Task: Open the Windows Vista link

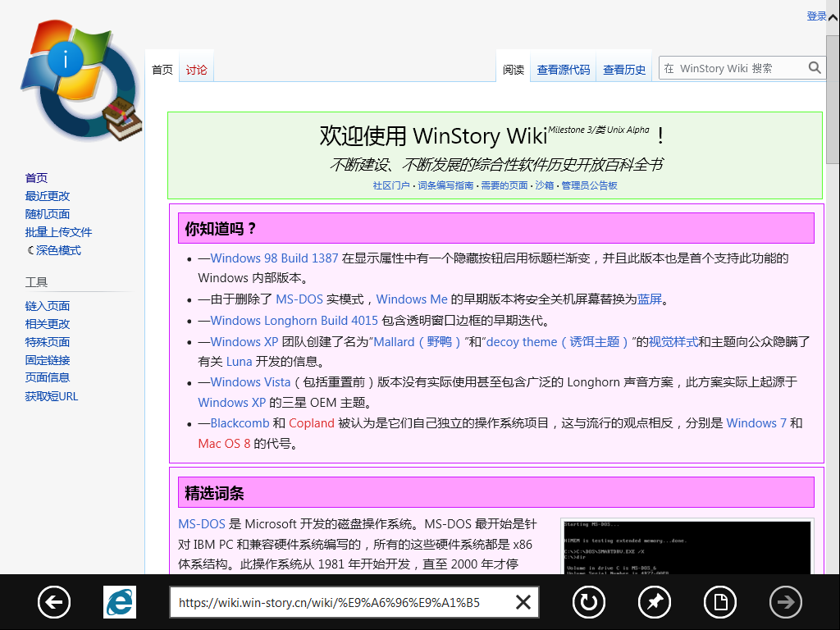Action: click(x=250, y=382)
